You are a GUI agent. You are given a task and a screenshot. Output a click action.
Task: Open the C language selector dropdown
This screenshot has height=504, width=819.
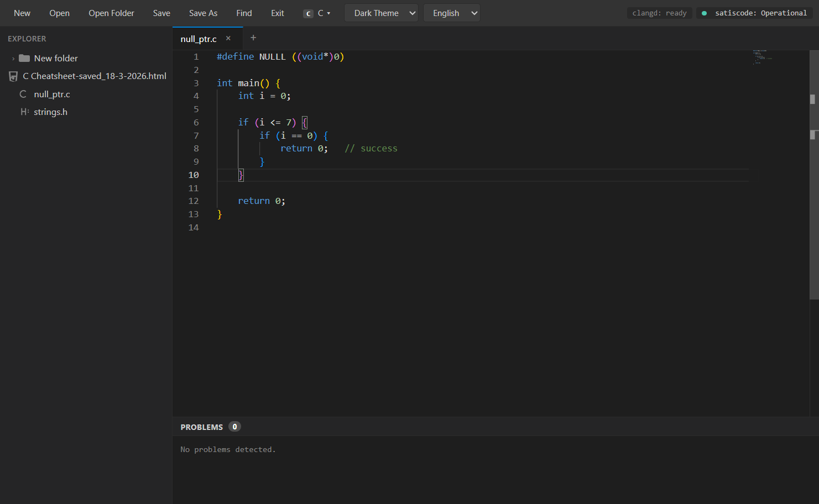click(x=317, y=13)
